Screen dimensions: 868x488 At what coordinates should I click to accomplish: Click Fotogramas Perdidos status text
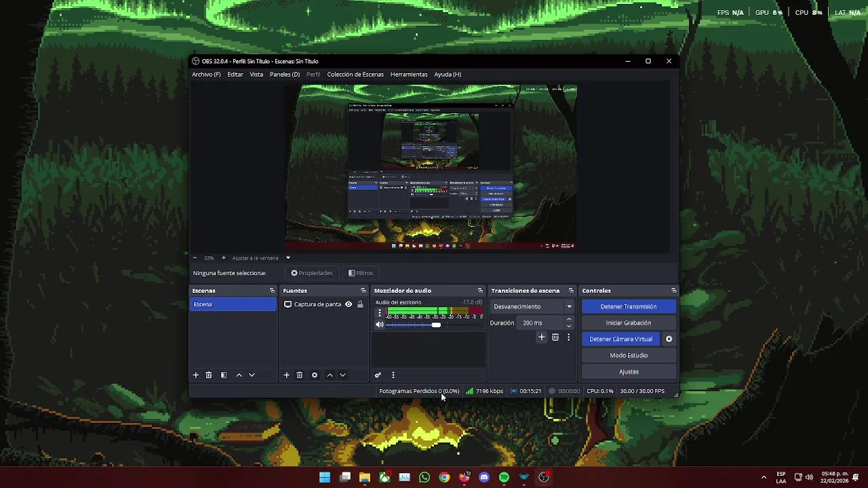click(419, 391)
